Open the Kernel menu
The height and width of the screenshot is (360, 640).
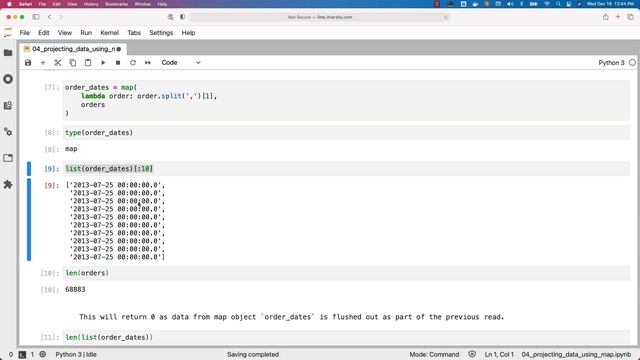[x=109, y=33]
